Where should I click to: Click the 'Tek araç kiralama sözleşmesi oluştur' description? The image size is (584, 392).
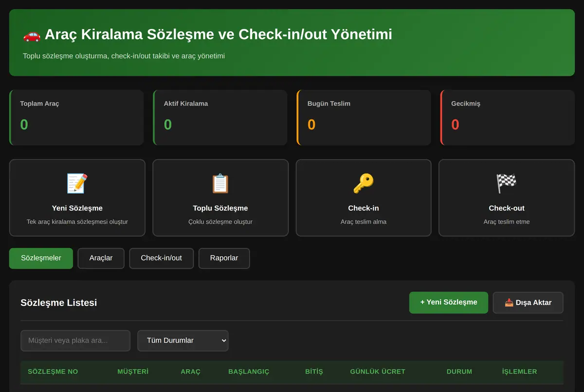tap(77, 222)
